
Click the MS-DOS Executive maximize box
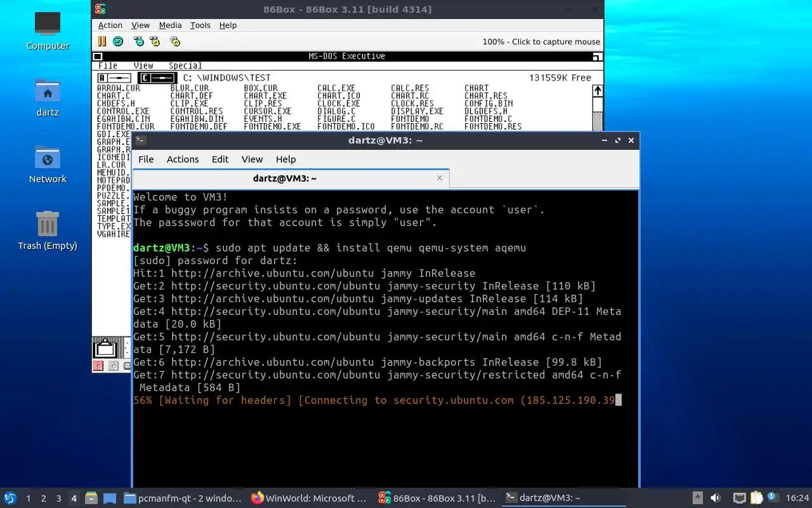pos(597,57)
